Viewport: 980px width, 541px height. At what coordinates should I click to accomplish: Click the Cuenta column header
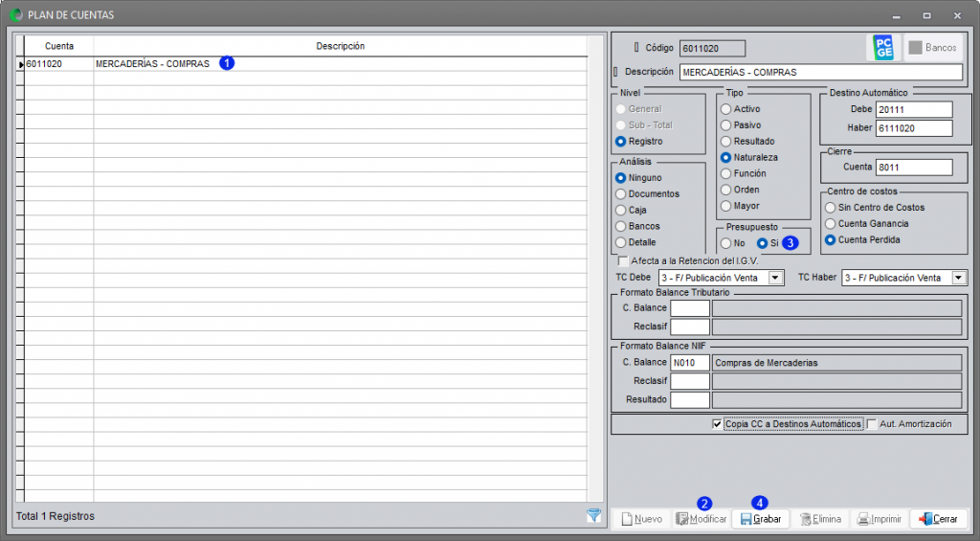tap(59, 46)
